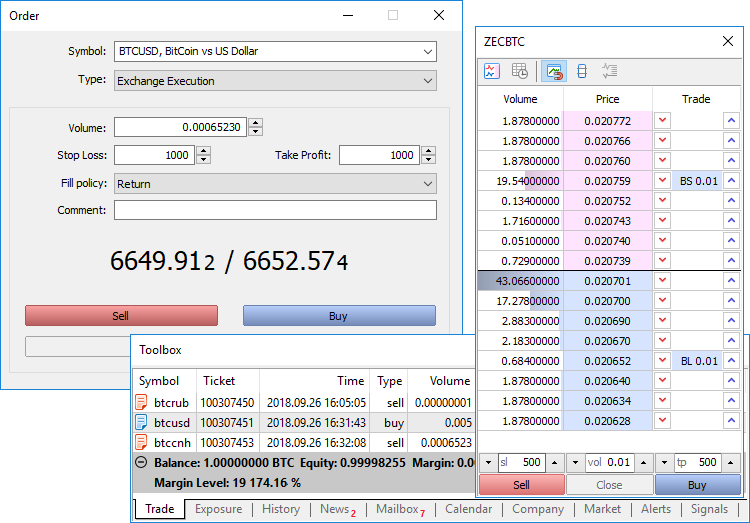Screen dimensions: 750x523
Task: Click red sell arrow at price 0.020772
Action: [x=662, y=121]
